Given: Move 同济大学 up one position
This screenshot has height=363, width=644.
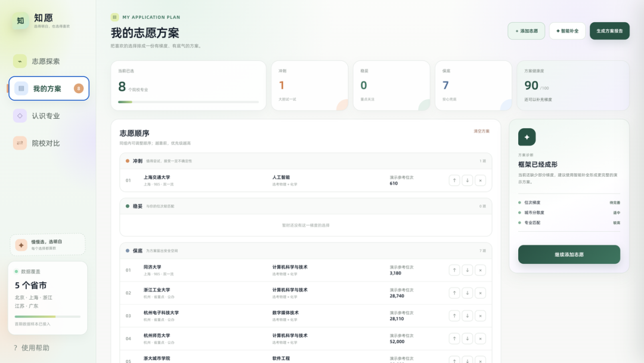Looking at the screenshot, I should 454,270.
